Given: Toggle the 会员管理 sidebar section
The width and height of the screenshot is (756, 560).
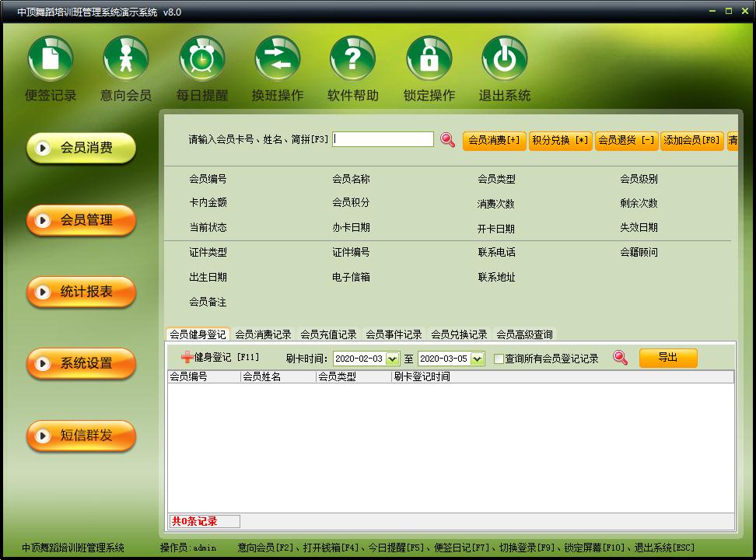Looking at the screenshot, I should click(x=80, y=220).
